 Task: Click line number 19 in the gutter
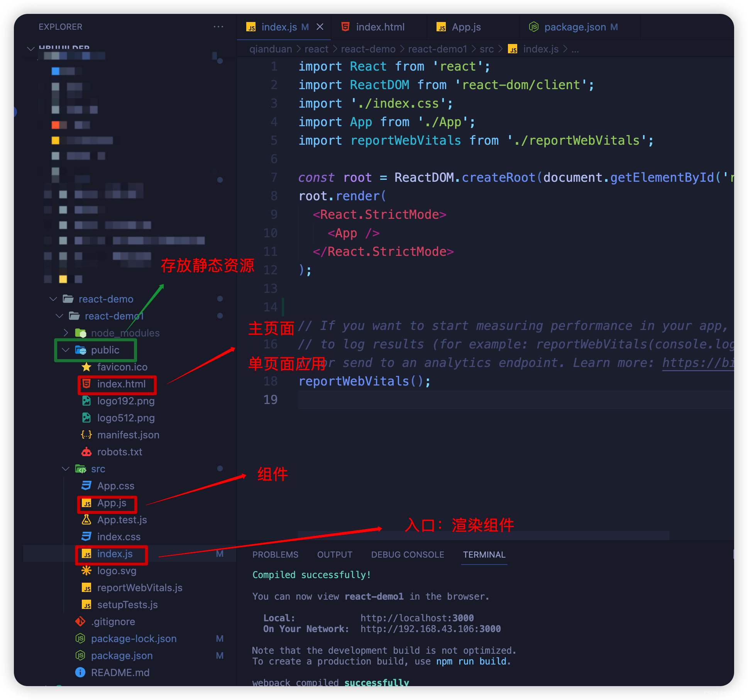[270, 399]
